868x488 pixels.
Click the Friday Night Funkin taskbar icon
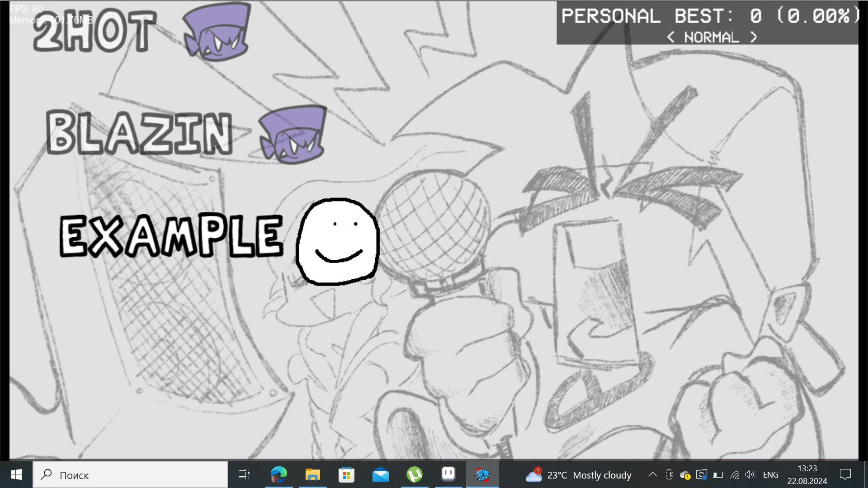482,474
